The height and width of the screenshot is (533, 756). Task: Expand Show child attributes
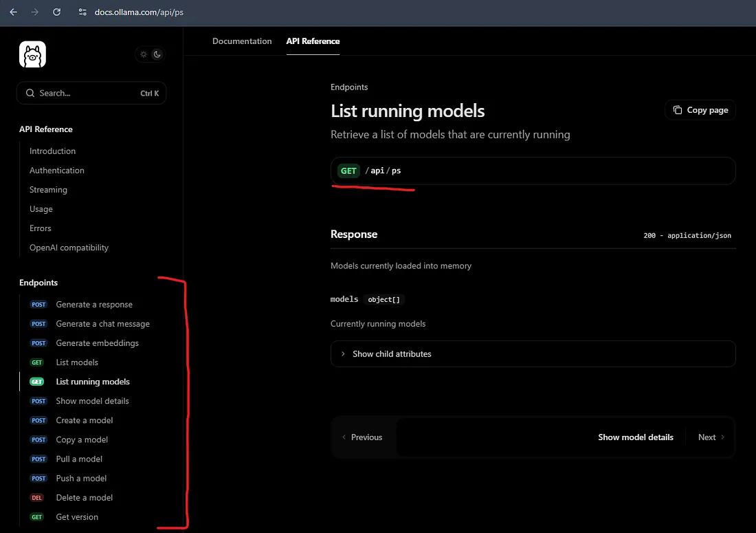[x=392, y=353]
